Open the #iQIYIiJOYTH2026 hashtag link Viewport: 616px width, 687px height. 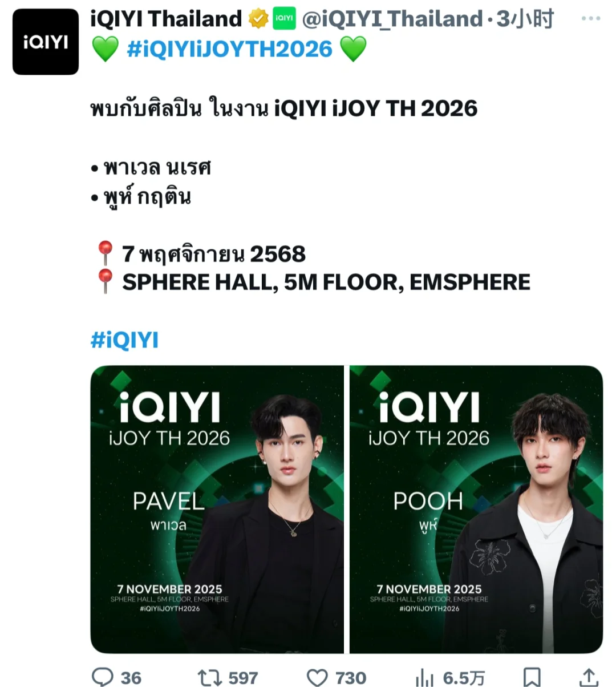coord(229,49)
